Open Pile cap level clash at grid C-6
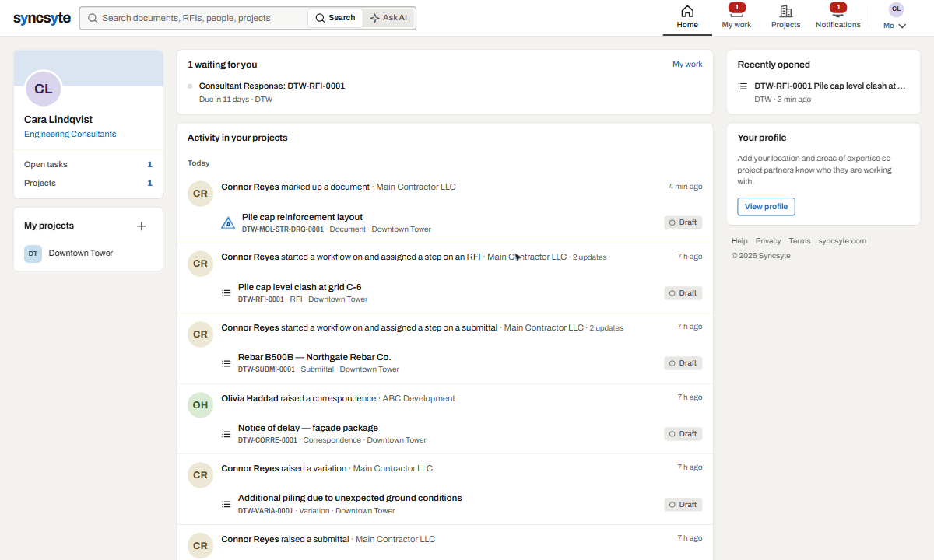The height and width of the screenshot is (560, 934). click(x=300, y=287)
